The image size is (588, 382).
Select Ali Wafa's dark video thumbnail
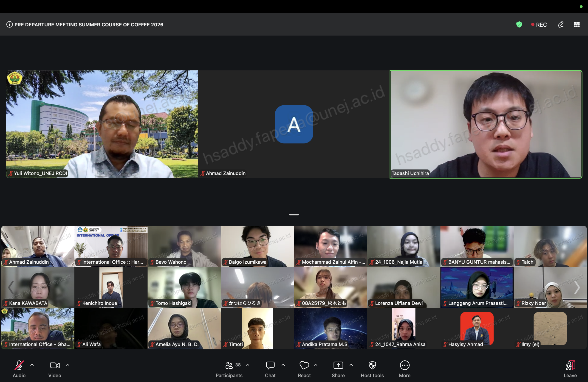tap(111, 329)
